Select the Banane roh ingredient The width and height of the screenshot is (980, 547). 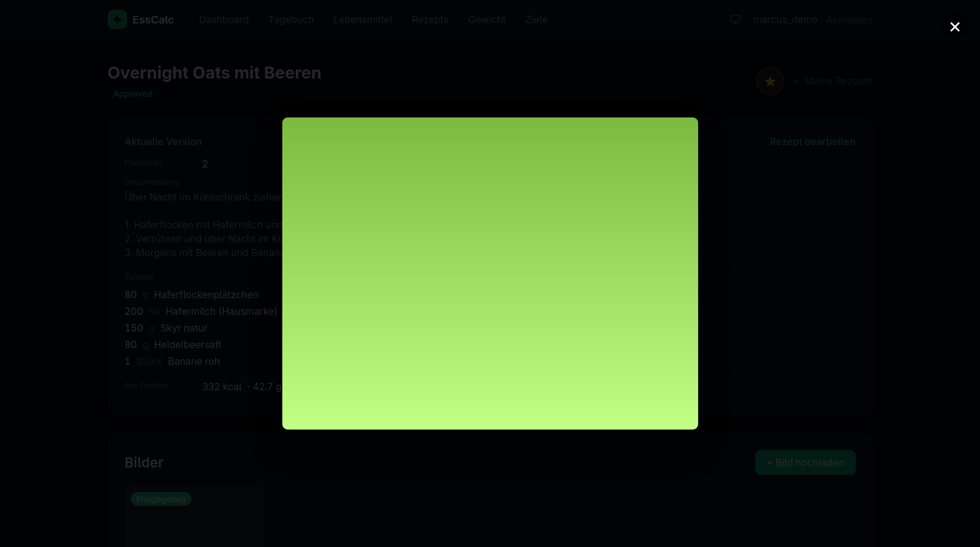tap(172, 361)
